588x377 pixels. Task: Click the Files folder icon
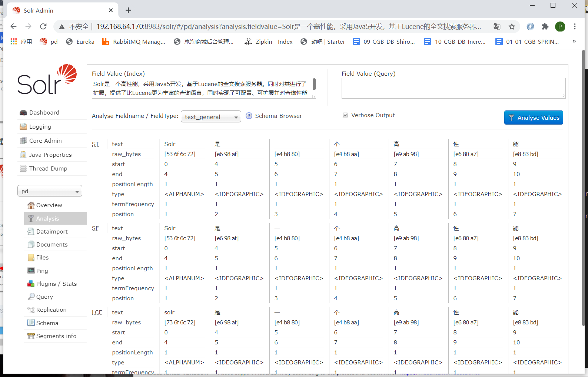pyautogui.click(x=31, y=258)
